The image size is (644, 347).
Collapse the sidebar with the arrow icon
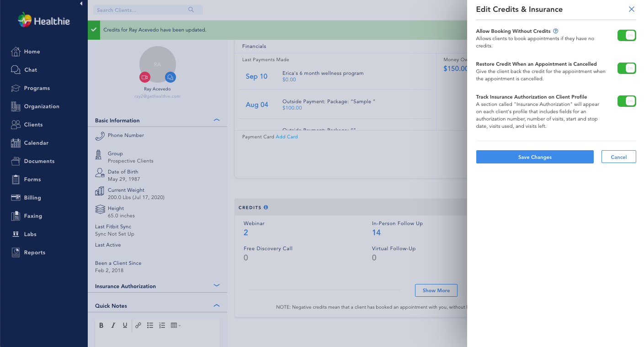point(81,4)
